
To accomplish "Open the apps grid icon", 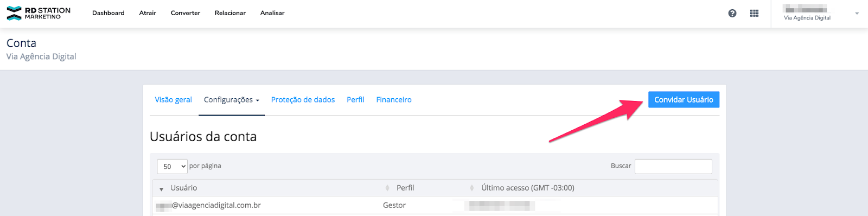I will click(x=754, y=14).
